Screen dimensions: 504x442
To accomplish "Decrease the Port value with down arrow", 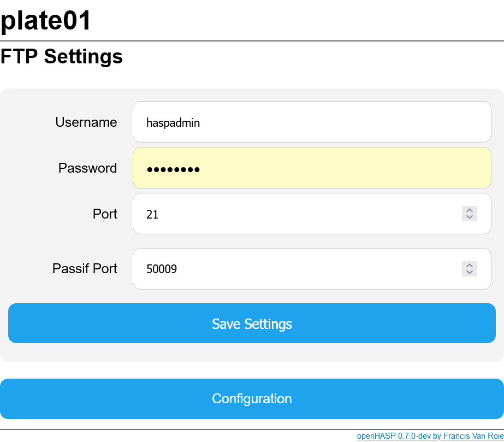I will click(x=470, y=217).
